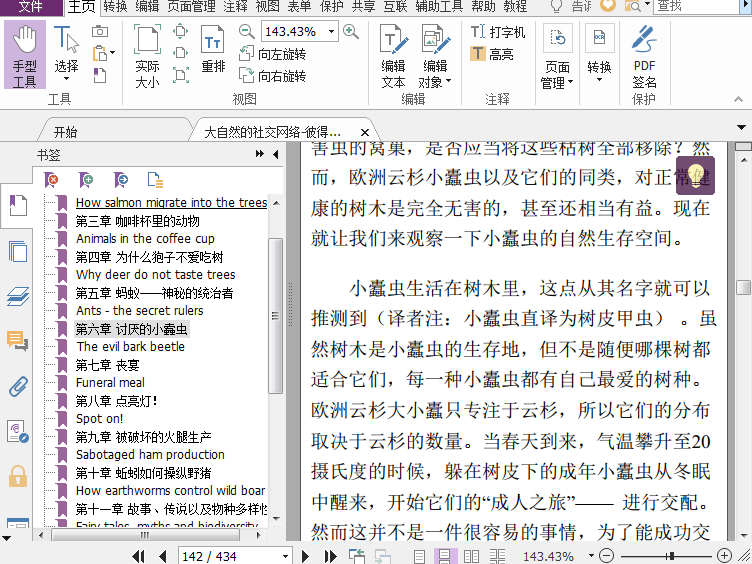
Task: Open the Protect (保护) ribbon tab
Action: (x=331, y=7)
